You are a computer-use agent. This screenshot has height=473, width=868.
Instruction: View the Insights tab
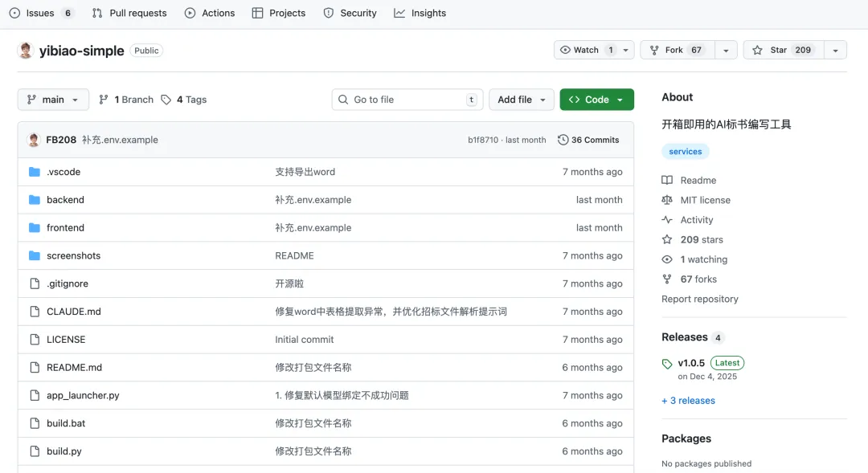pos(420,13)
